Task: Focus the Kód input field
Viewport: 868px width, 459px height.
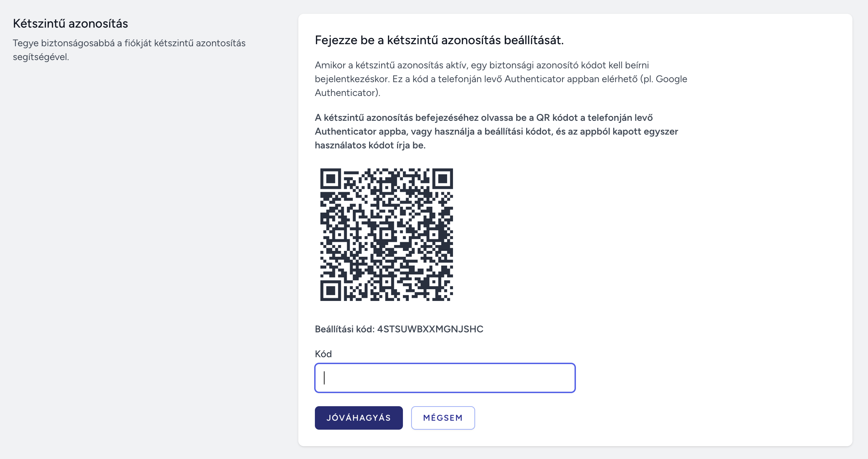Action: tap(445, 378)
